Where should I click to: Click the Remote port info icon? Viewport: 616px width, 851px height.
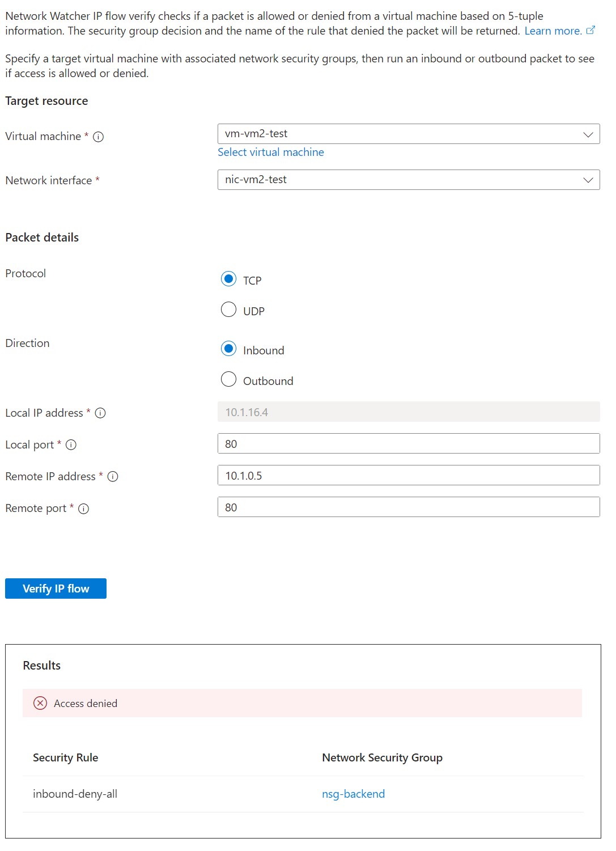84,509
